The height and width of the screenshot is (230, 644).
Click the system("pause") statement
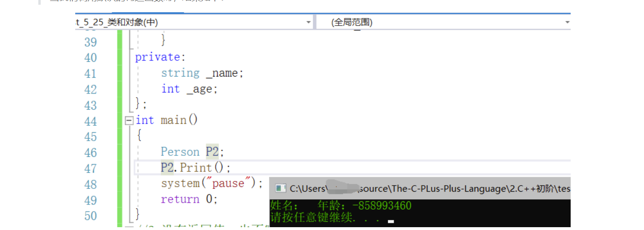click(x=212, y=183)
